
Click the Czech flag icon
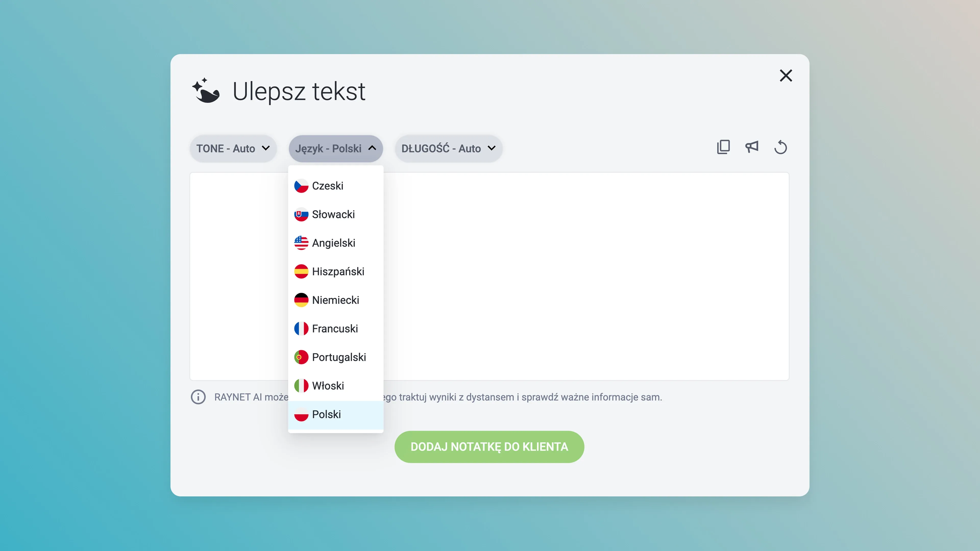[x=301, y=186]
